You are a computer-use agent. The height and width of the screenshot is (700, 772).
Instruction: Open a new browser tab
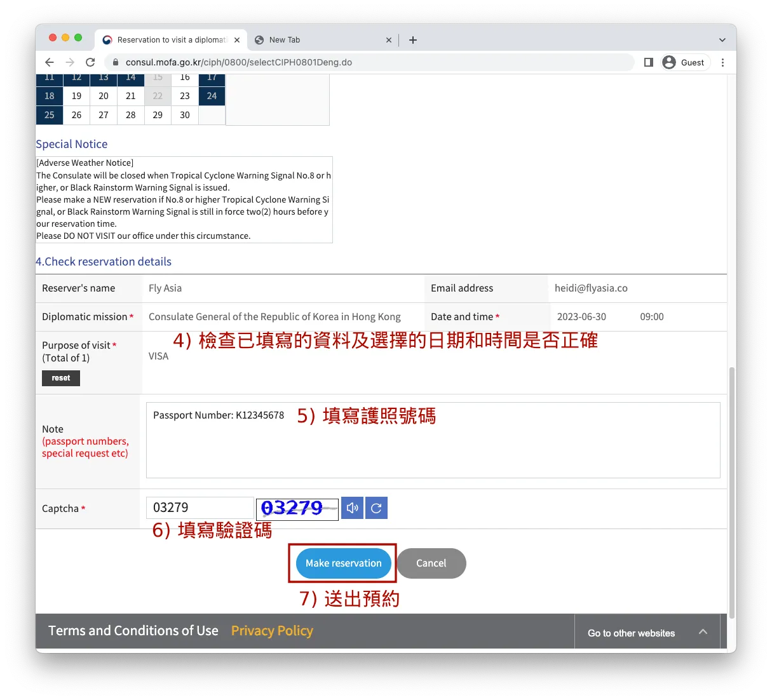pos(413,40)
